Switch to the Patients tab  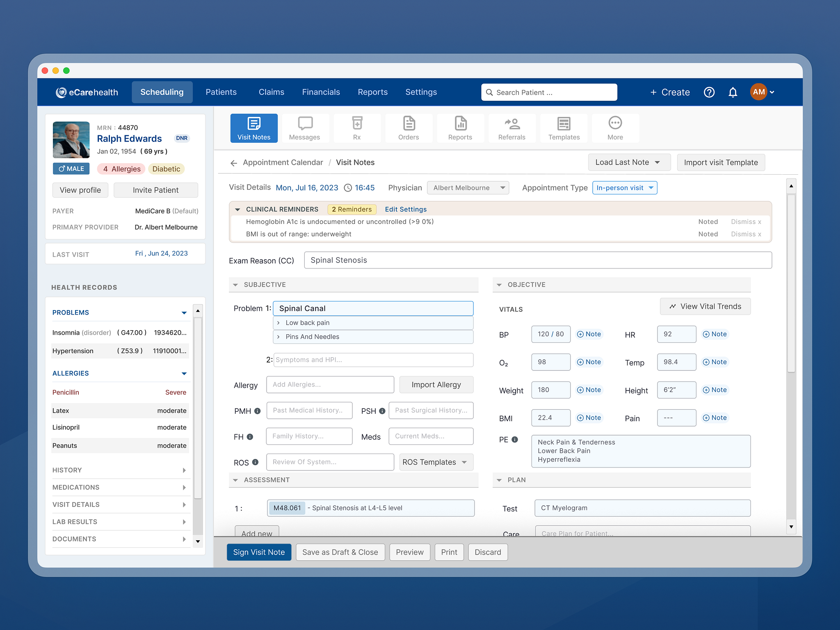(221, 92)
